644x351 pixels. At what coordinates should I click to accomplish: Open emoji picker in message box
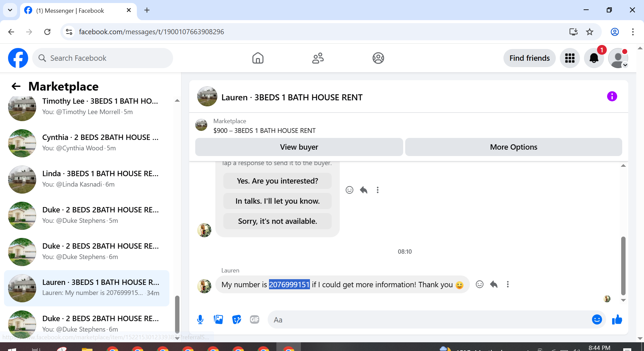pyautogui.click(x=597, y=319)
